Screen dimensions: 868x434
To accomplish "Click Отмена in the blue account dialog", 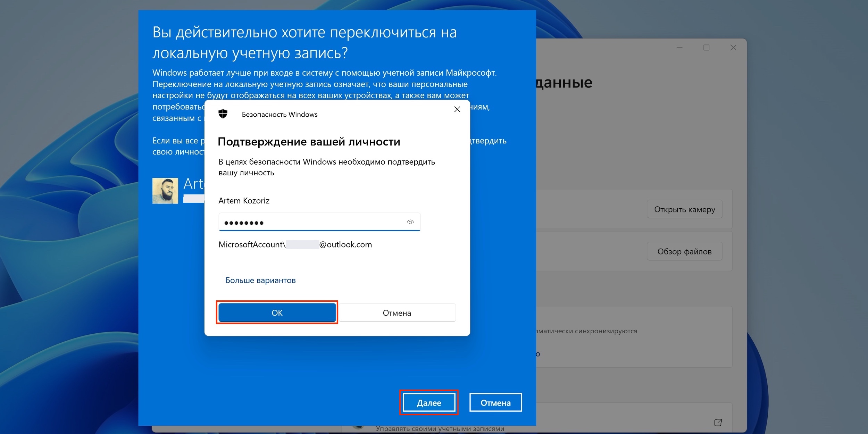I will click(x=495, y=403).
